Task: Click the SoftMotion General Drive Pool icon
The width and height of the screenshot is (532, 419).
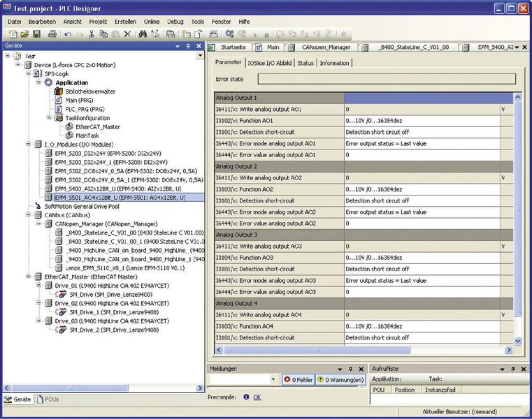Action: [x=38, y=206]
